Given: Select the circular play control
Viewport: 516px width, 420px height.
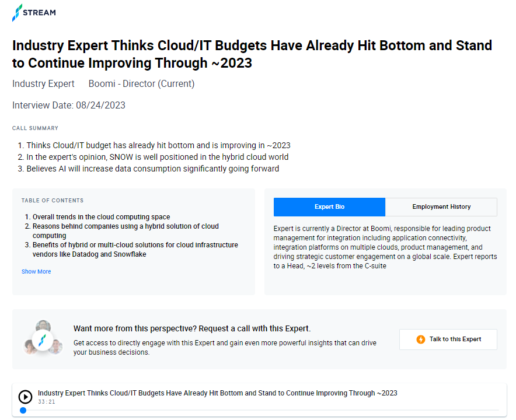Looking at the screenshot, I should click(25, 397).
